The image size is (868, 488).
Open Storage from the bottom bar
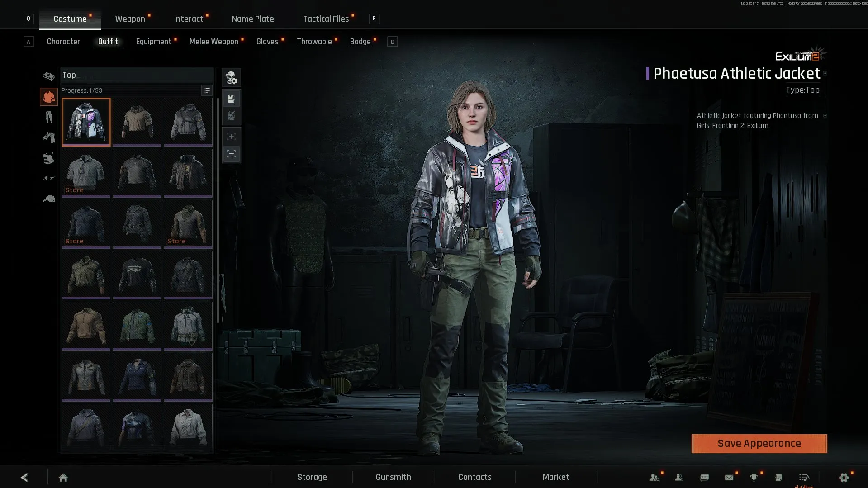pos(312,477)
